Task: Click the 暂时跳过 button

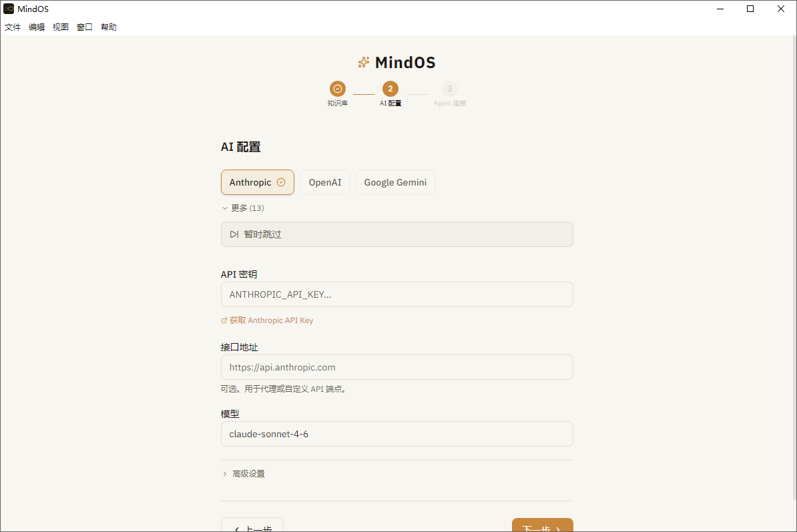Action: (396, 234)
